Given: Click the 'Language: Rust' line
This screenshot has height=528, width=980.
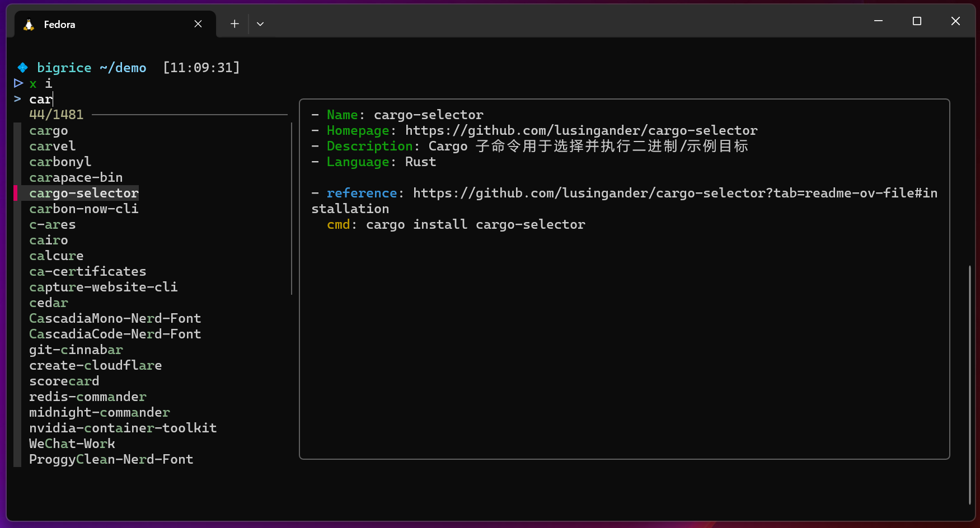Looking at the screenshot, I should coord(374,162).
